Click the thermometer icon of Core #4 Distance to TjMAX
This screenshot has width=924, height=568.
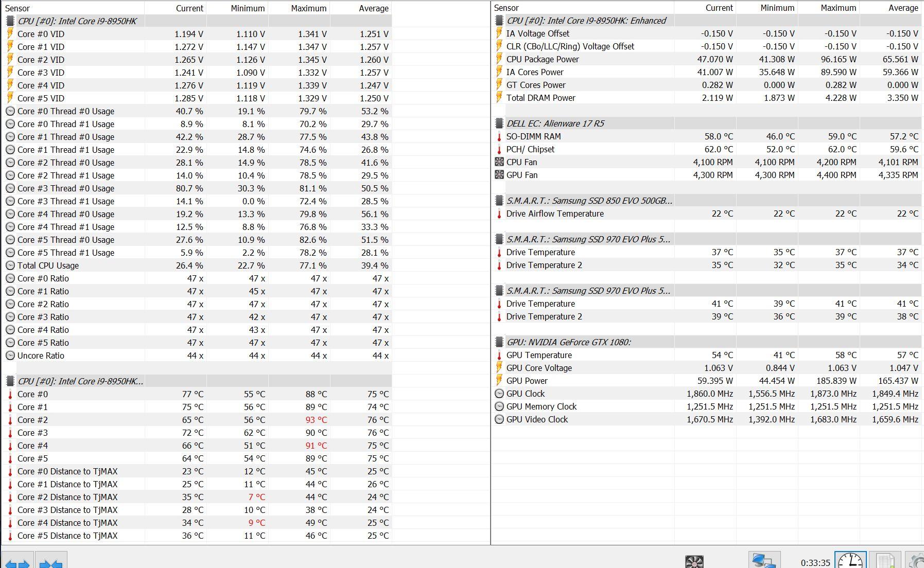(10, 523)
